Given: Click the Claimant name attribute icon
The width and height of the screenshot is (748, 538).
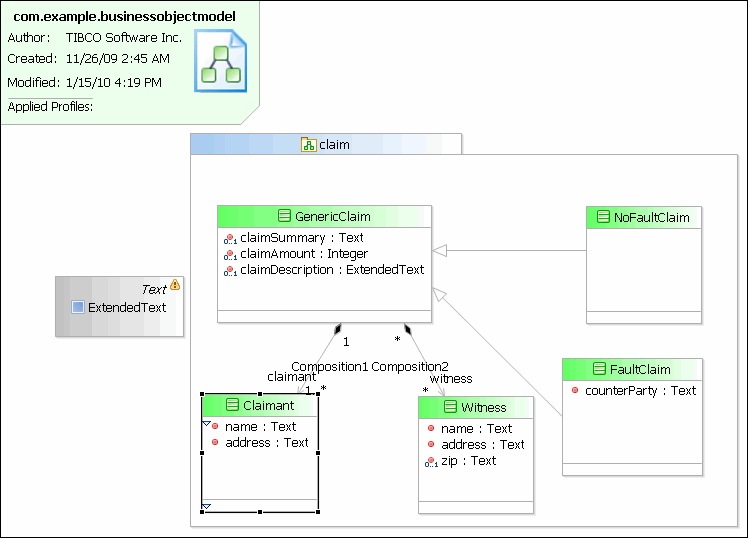Looking at the screenshot, I should [215, 426].
